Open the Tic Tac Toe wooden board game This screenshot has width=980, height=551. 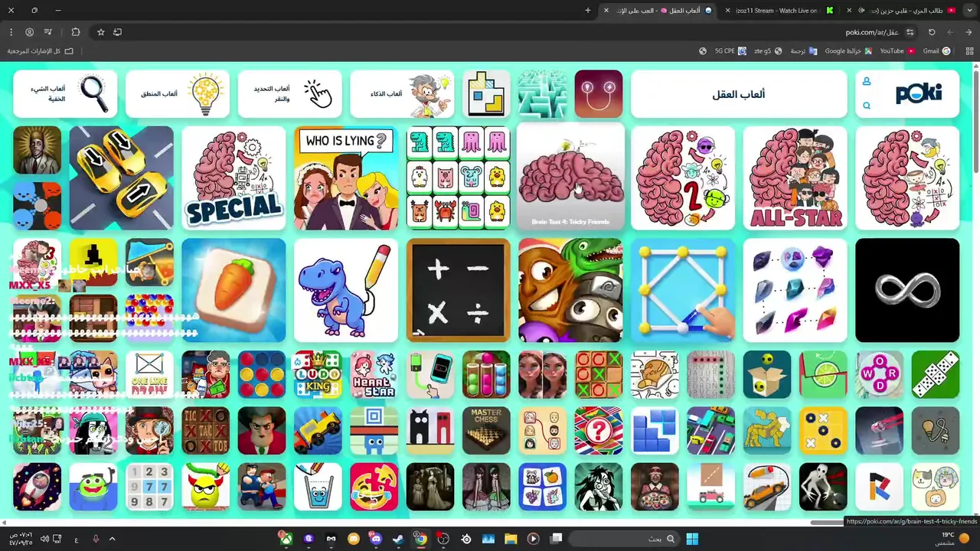click(205, 431)
